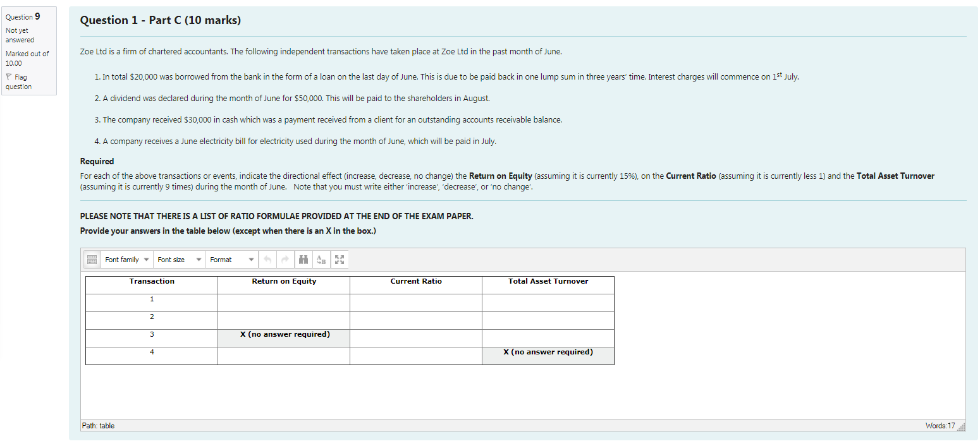Viewport: 980px width, 446px height.
Task: Click Return on Equity cell for transaction 2
Action: 284,321
